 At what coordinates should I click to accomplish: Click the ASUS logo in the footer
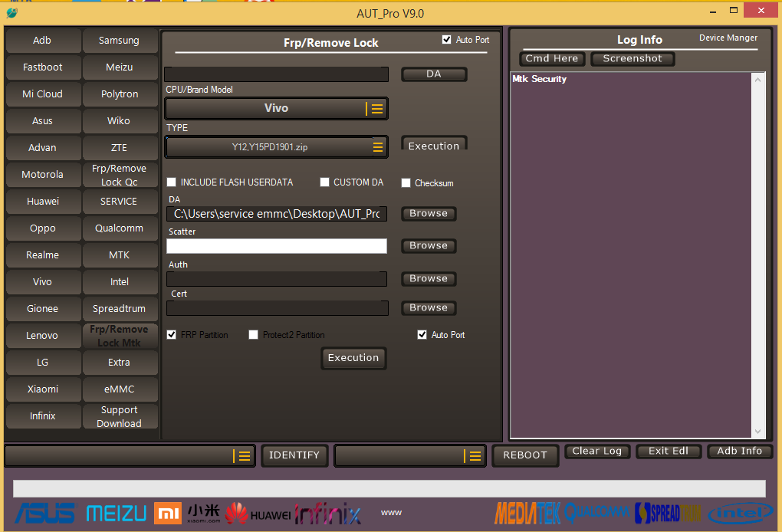point(45,513)
